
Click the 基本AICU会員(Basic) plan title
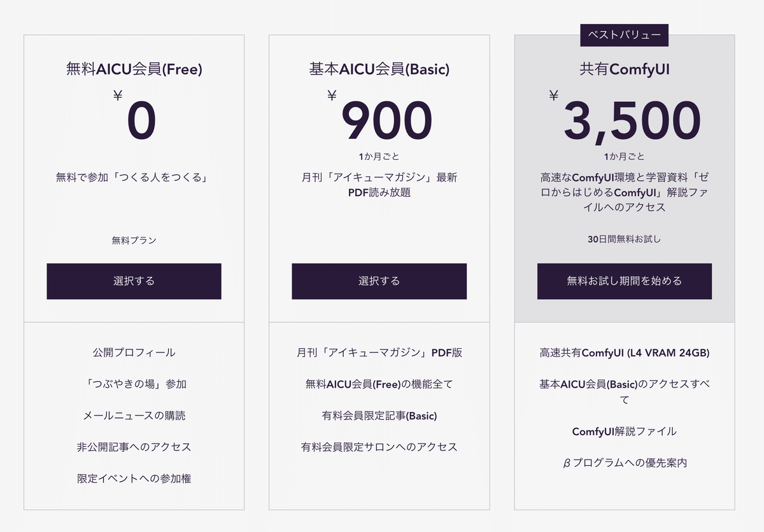point(379,69)
